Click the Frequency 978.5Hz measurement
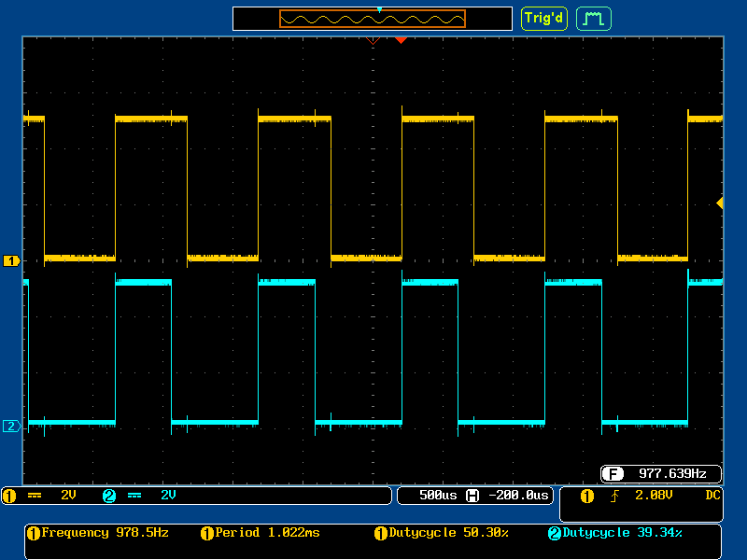Screen dimensions: 747x560 (105, 532)
